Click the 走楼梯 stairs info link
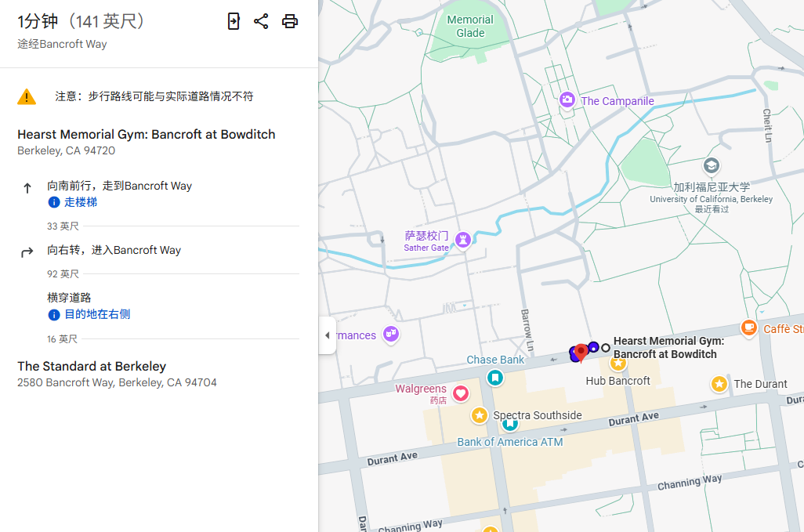This screenshot has width=804, height=532. click(80, 202)
